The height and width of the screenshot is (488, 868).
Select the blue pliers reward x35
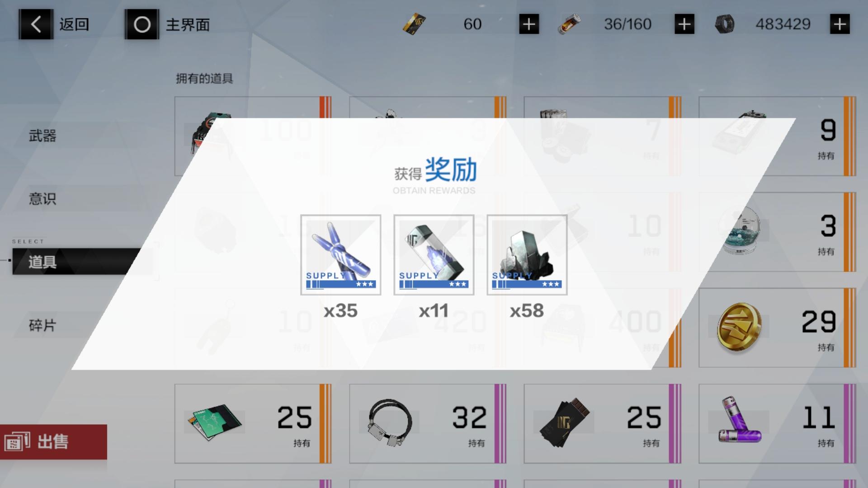pos(341,255)
